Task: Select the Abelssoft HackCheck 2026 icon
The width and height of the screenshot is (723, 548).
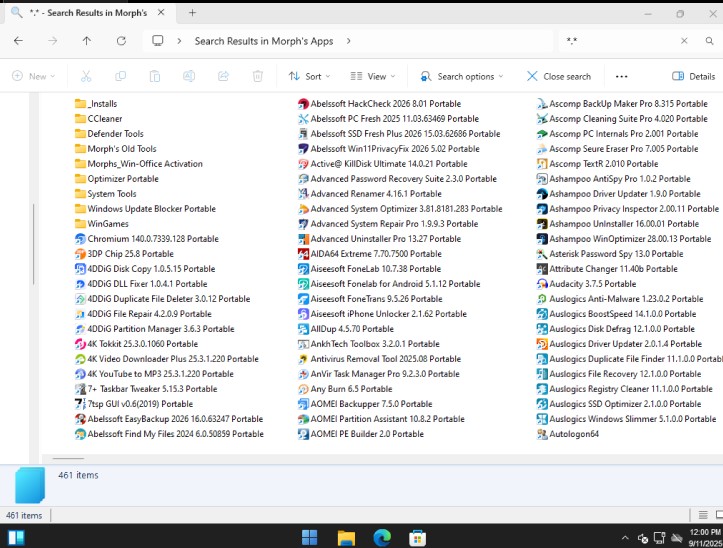Action: click(303, 104)
